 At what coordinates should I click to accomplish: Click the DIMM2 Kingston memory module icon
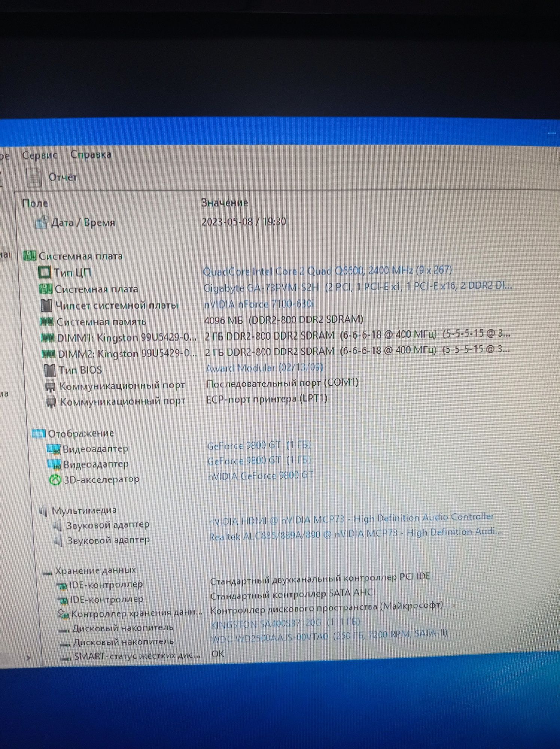48,354
